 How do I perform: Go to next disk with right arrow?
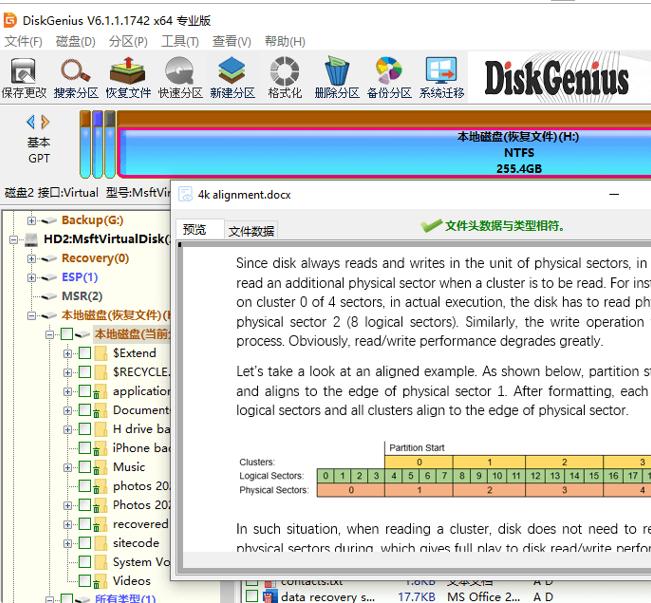pyautogui.click(x=45, y=122)
